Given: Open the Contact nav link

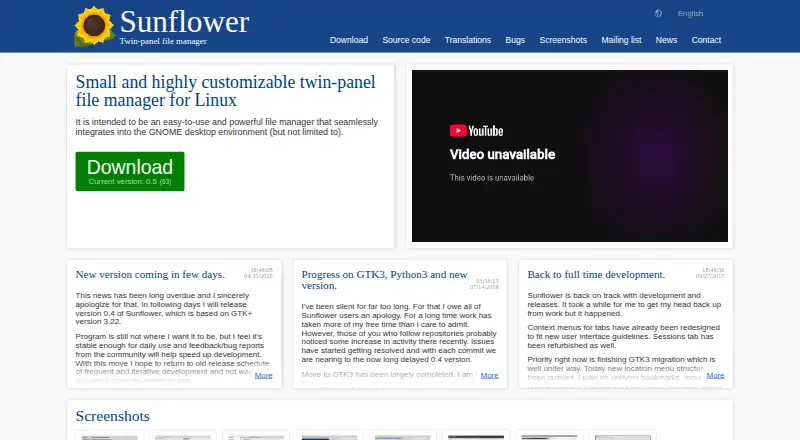Looking at the screenshot, I should pos(706,40).
